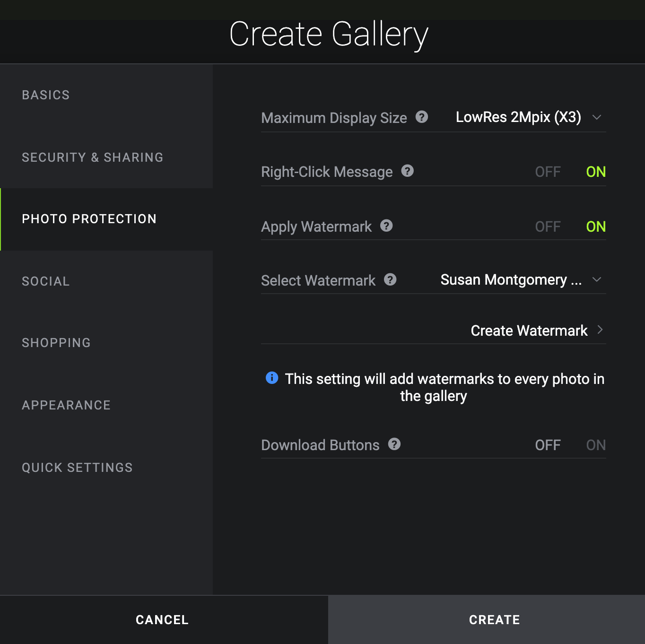Click the blue info icon by watermark notice
The image size is (645, 644).
[272, 378]
